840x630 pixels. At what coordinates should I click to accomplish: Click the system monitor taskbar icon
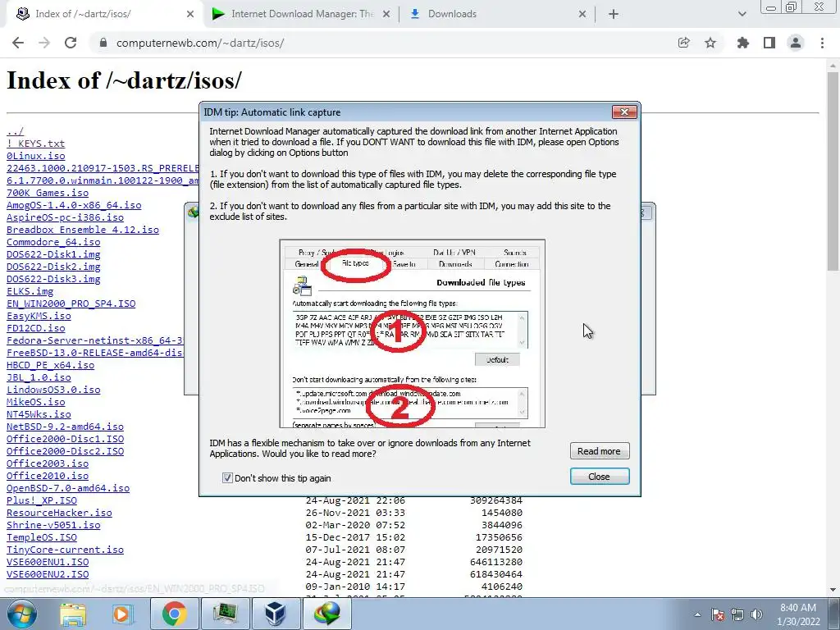(x=225, y=614)
